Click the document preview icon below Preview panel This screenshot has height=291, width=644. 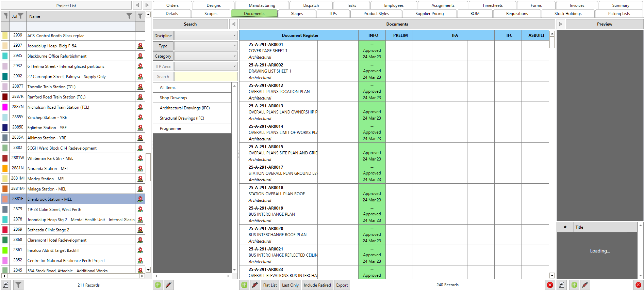pos(562,285)
